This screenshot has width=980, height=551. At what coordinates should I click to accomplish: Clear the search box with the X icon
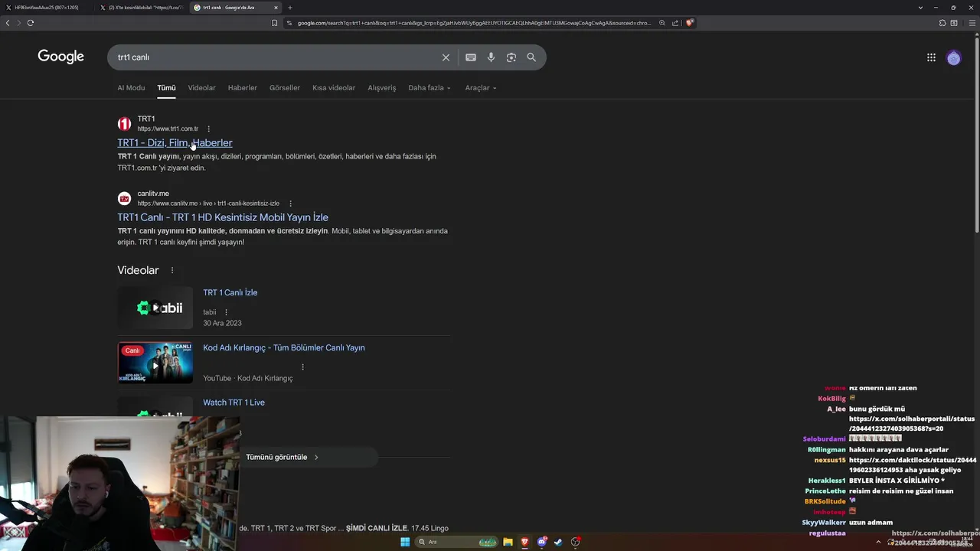pos(446,57)
